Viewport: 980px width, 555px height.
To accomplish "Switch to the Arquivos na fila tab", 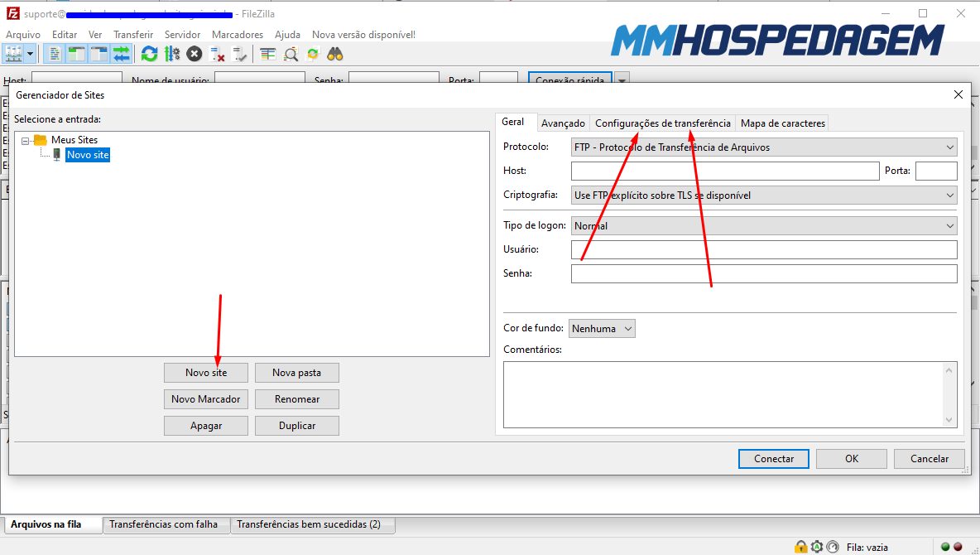I will click(x=53, y=524).
